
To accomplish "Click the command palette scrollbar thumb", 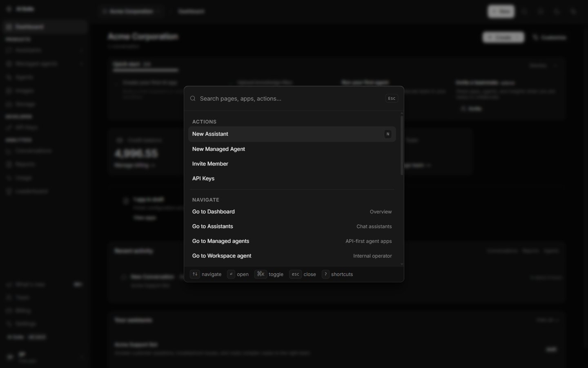I will click(x=402, y=146).
